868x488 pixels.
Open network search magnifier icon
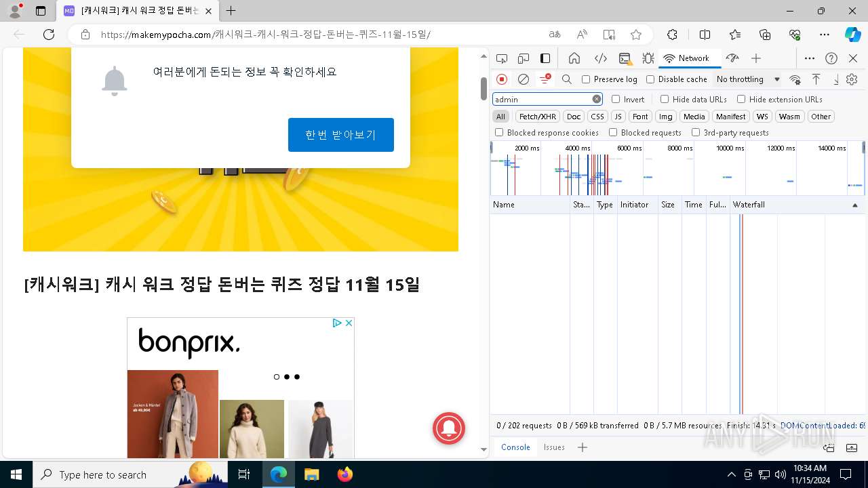point(567,79)
